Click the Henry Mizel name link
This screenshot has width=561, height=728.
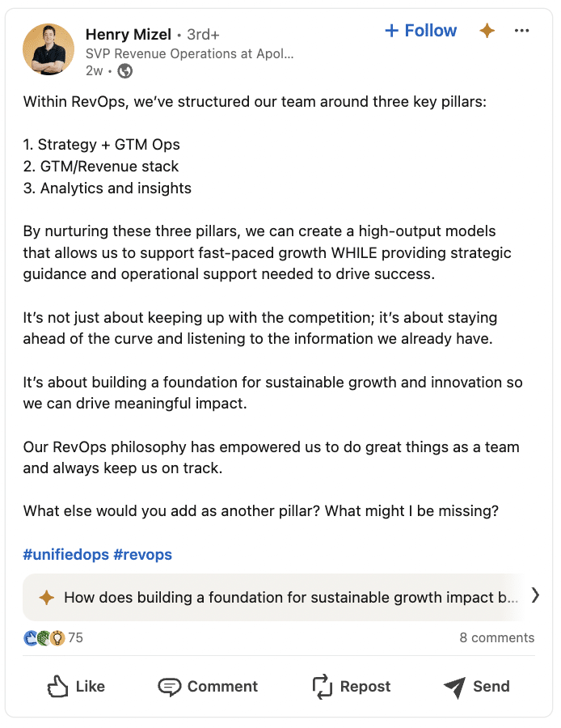pos(129,34)
